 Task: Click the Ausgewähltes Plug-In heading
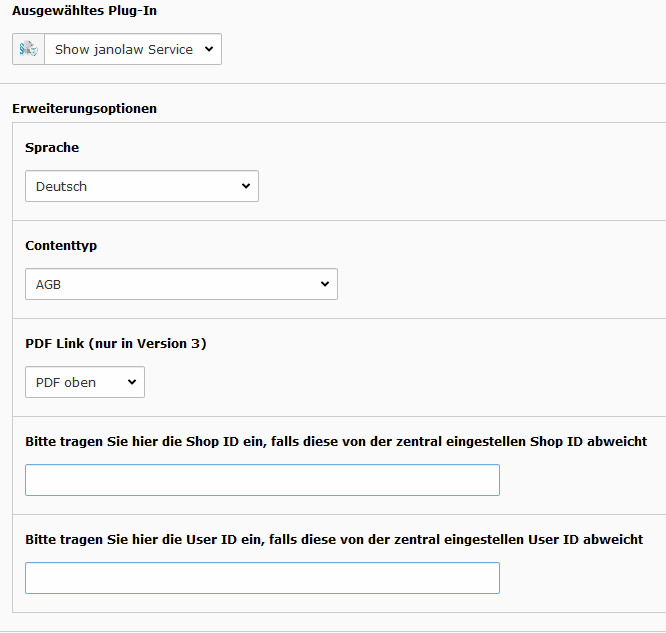tap(84, 11)
